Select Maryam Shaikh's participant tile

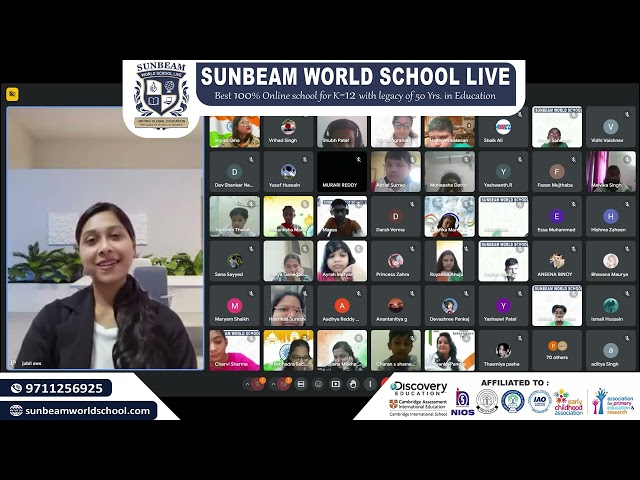pyautogui.click(x=235, y=306)
